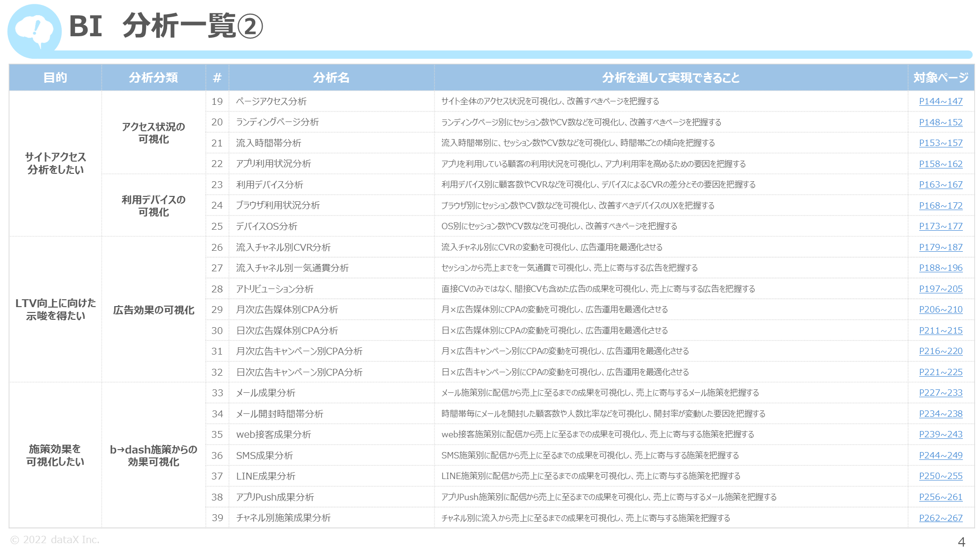
Task: Select the 施策効果を可視化したい purpose cell
Action: pyautogui.click(x=55, y=455)
